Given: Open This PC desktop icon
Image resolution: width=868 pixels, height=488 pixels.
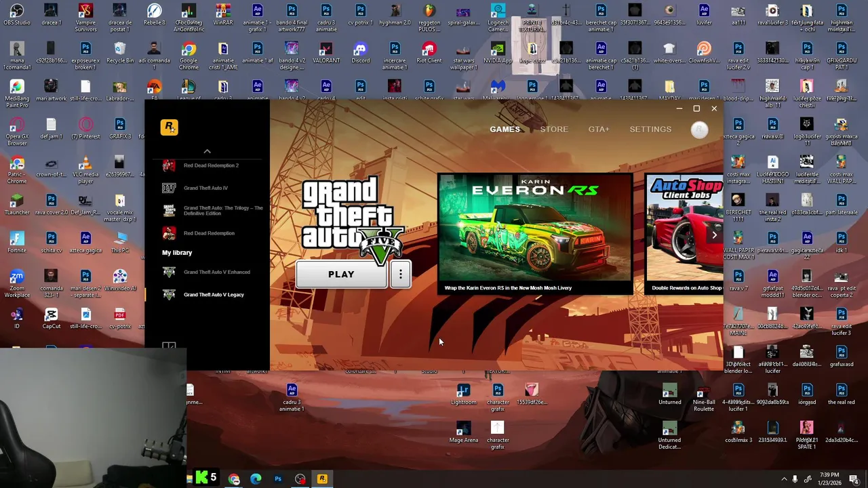Looking at the screenshot, I should pos(120,243).
